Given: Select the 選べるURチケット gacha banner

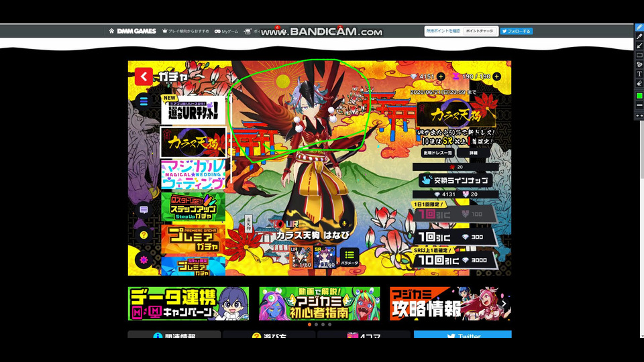Looking at the screenshot, I should point(193,110).
